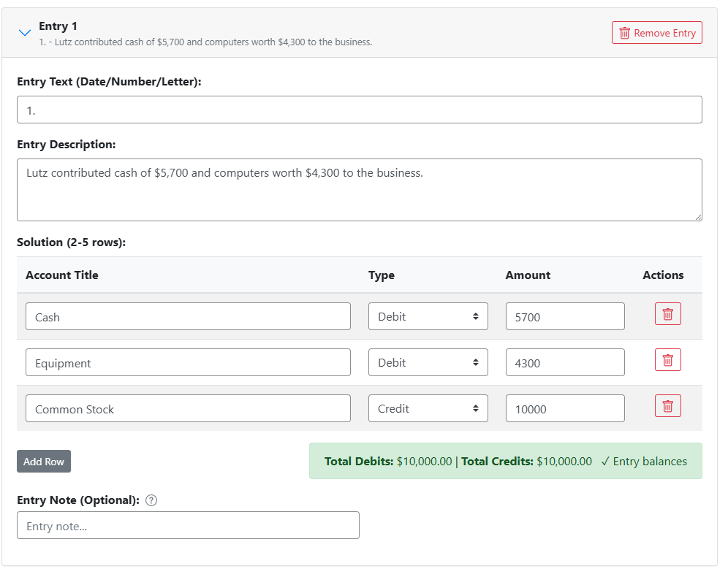
Task: Click the Add Row button
Action: 44,462
